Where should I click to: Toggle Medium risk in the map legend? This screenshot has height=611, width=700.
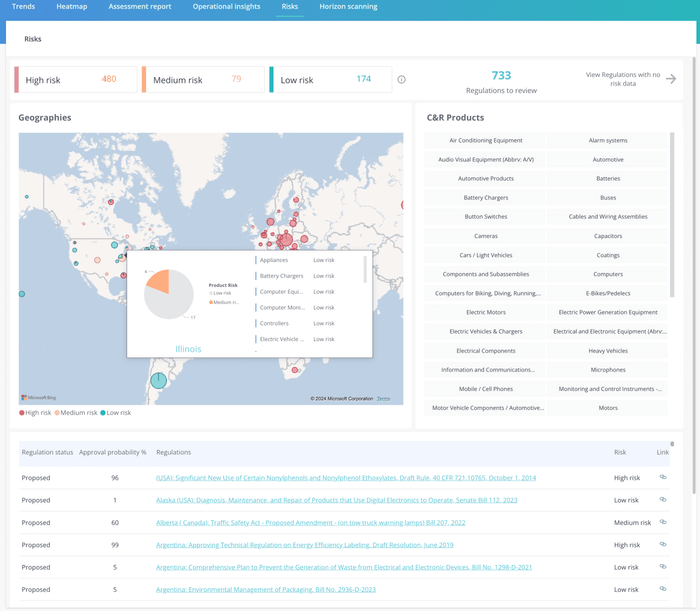coord(75,412)
